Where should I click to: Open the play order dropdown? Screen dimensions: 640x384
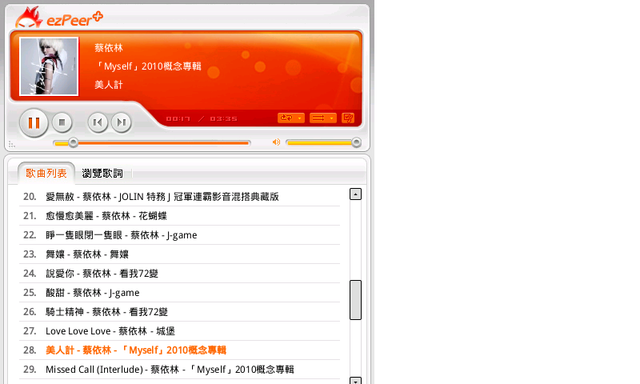pos(323,118)
